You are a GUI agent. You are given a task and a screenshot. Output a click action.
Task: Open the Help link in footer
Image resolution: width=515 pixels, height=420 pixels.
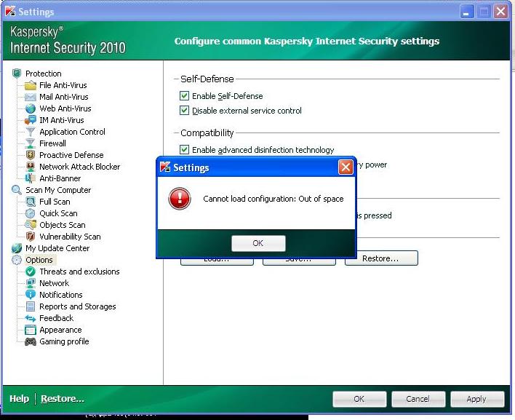[x=19, y=399]
